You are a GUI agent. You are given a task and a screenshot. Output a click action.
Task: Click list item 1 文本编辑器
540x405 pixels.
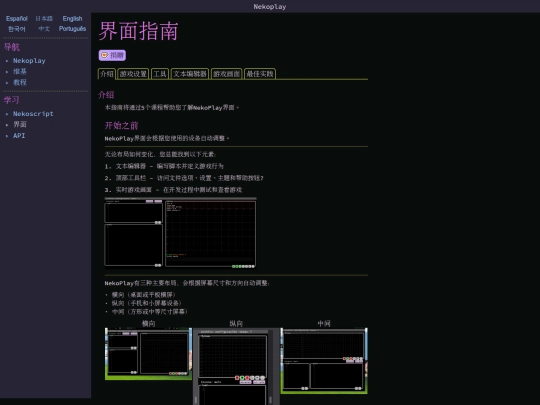[x=164, y=166]
